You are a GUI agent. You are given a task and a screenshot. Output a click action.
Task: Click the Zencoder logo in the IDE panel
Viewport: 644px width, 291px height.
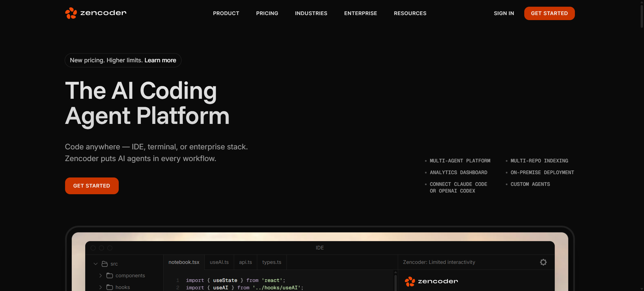431,282
